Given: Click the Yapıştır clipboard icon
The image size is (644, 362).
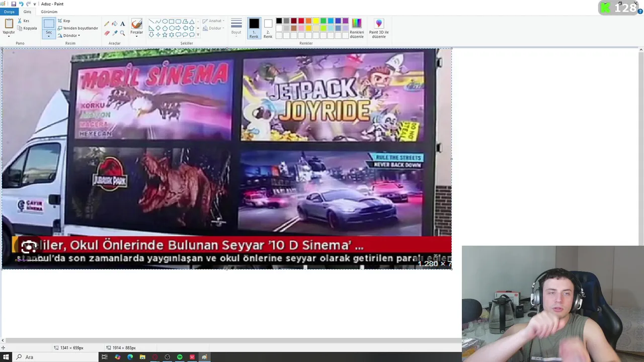Looking at the screenshot, I should click(x=9, y=24).
